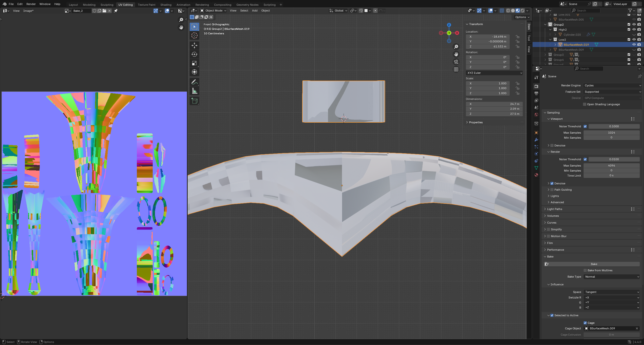Switch to the Texture Paint workspace tab
The image size is (644, 345).
(x=146, y=5)
